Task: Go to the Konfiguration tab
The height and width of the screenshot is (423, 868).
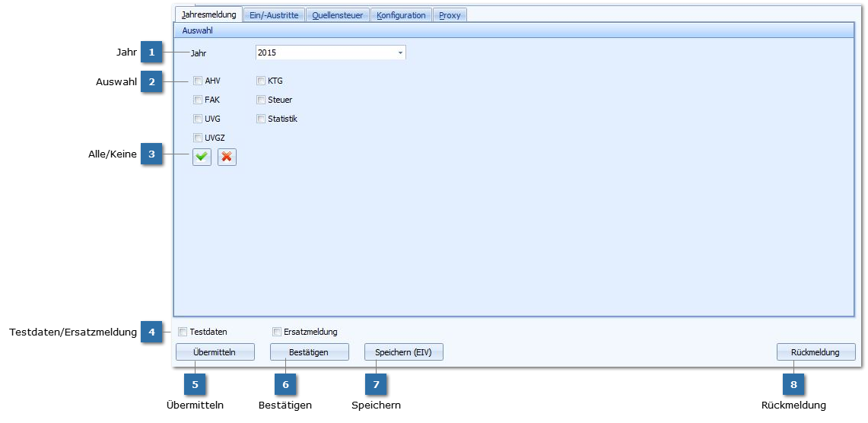Action: click(x=401, y=15)
